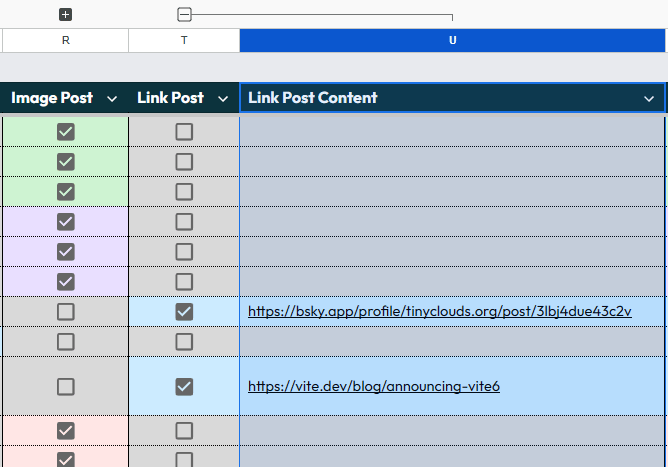The width and height of the screenshot is (668, 467).
Task: Open Image Post column filter dropdown
Action: pyautogui.click(x=112, y=98)
